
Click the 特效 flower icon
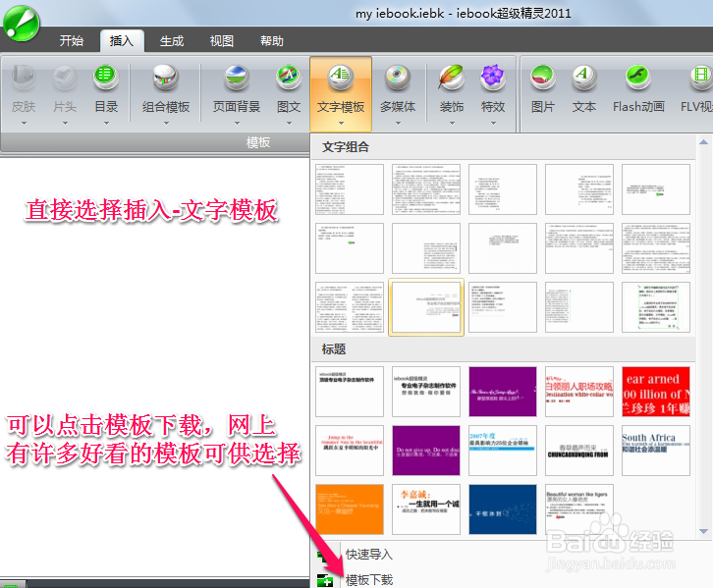coord(493,79)
